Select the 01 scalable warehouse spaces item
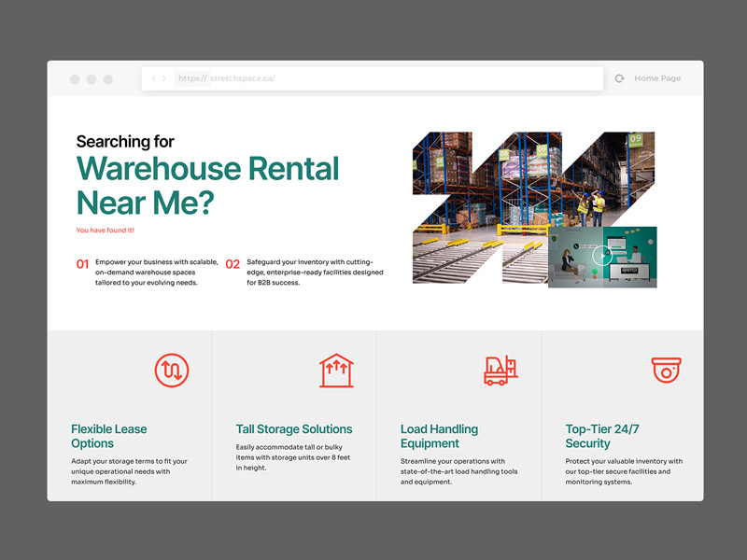 pos(148,273)
